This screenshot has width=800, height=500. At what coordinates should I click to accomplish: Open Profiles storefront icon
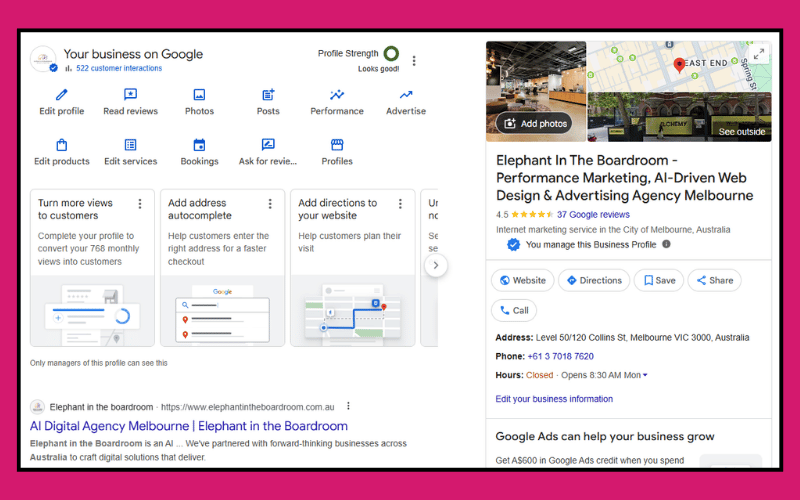pos(337,145)
